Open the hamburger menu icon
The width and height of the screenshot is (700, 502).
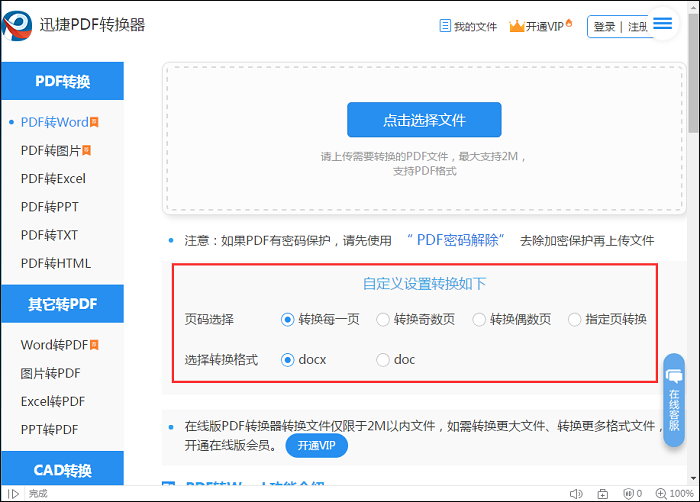[x=663, y=24]
